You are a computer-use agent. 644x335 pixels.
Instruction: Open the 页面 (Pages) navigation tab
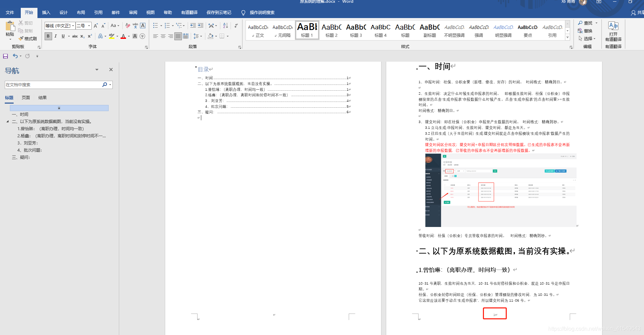point(26,98)
